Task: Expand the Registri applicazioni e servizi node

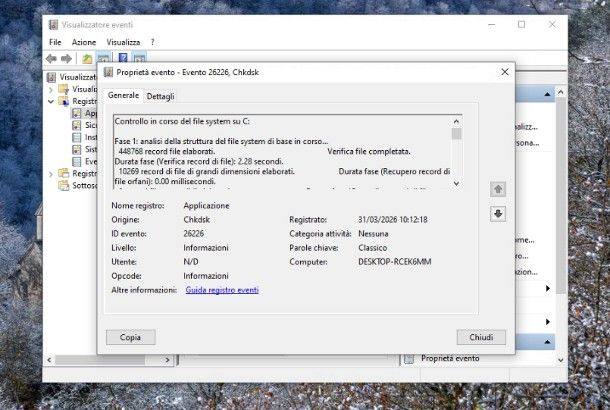Action: pyautogui.click(x=51, y=174)
